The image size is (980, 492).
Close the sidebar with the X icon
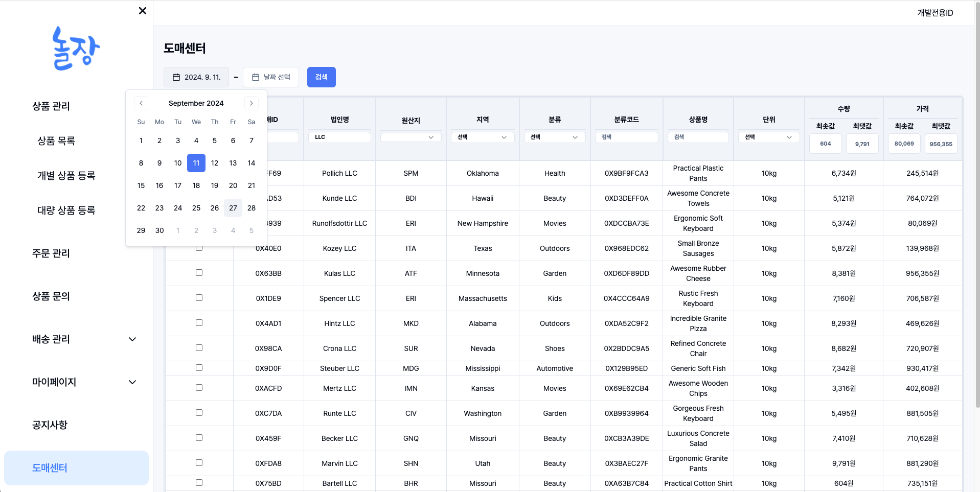pyautogui.click(x=143, y=11)
